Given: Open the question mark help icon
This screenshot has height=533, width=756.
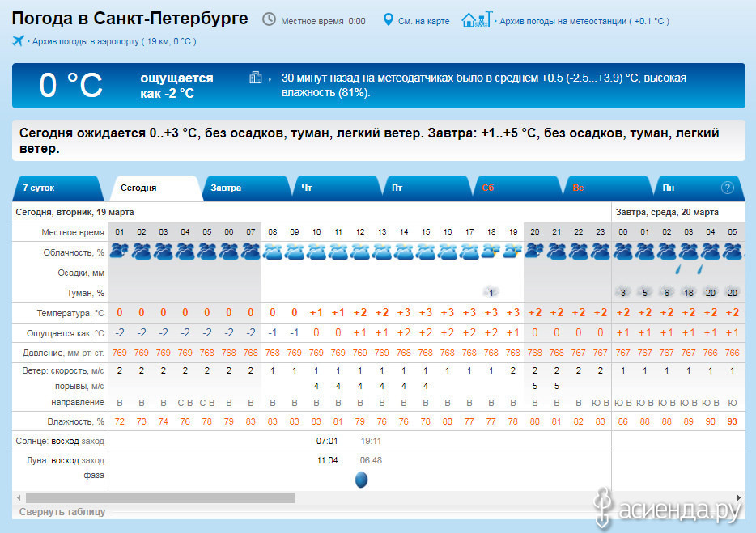Looking at the screenshot, I should coord(727,188).
